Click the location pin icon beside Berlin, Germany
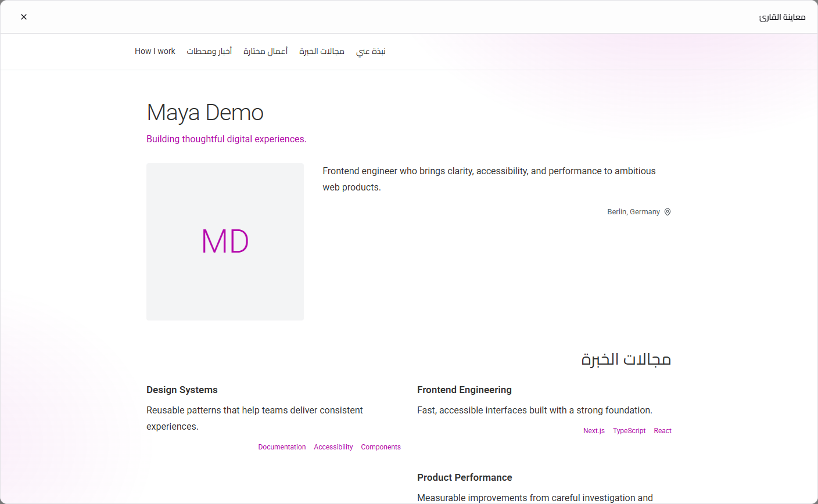The height and width of the screenshot is (504, 818). coord(668,212)
